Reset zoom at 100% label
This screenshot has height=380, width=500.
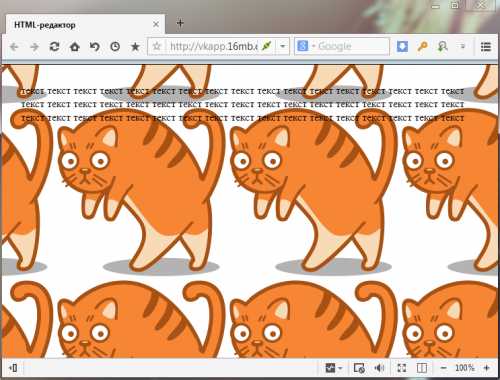click(x=465, y=368)
